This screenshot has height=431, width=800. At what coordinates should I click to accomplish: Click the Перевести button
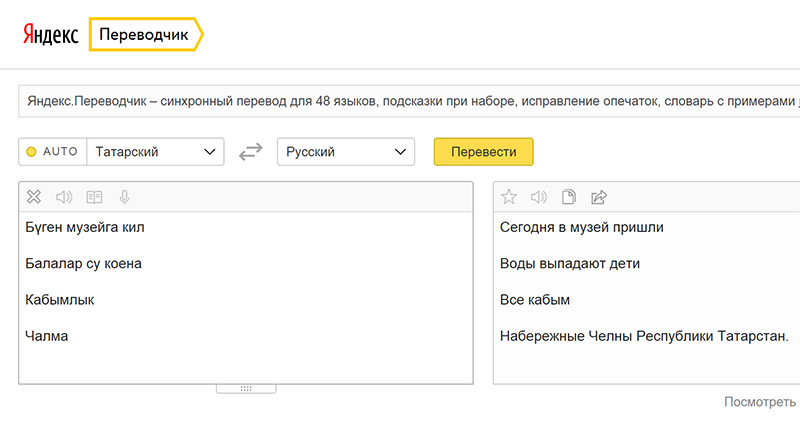tap(484, 151)
